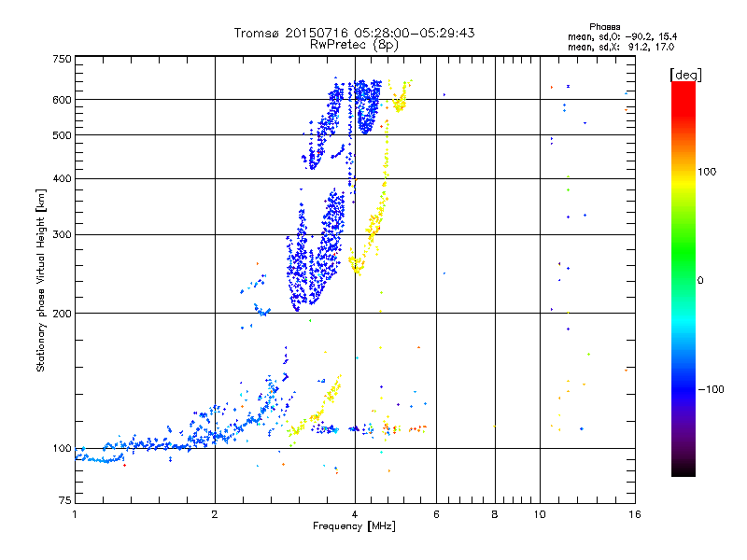Click the '16' frequency tick label
This screenshot has width=747, height=560.
pos(635,514)
